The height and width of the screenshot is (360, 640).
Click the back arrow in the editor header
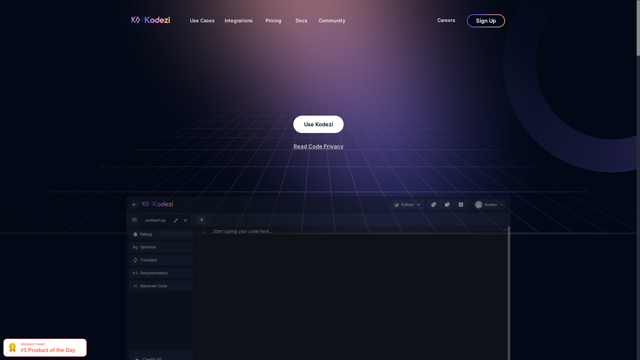tap(134, 204)
